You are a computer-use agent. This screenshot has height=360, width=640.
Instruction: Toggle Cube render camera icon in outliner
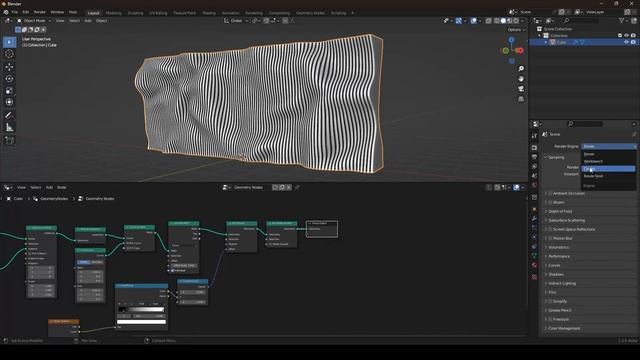(633, 42)
